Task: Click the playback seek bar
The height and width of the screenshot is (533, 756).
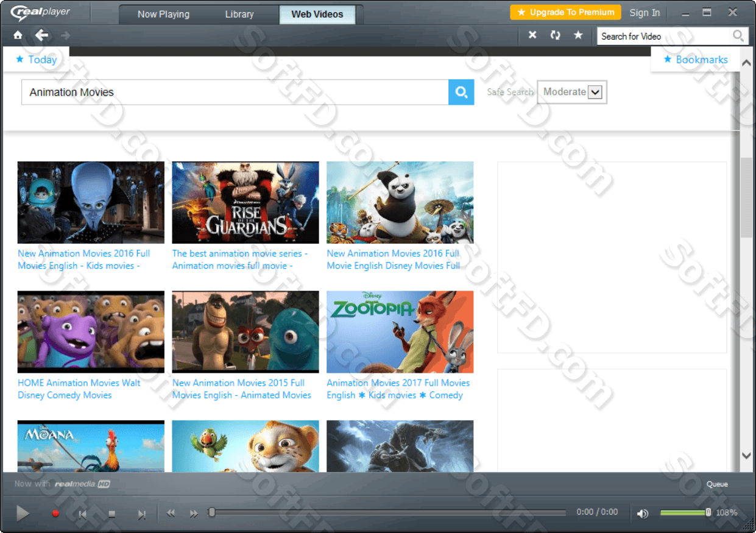Action: (x=387, y=513)
